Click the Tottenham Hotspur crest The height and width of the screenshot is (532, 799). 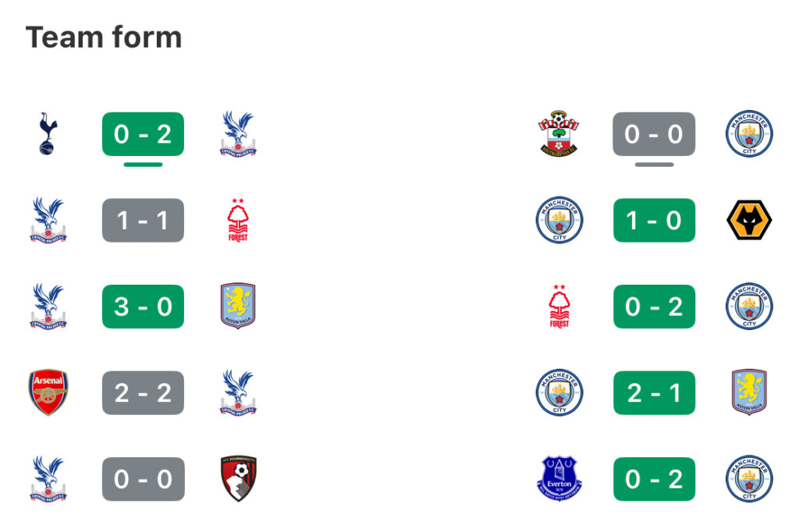(48, 133)
